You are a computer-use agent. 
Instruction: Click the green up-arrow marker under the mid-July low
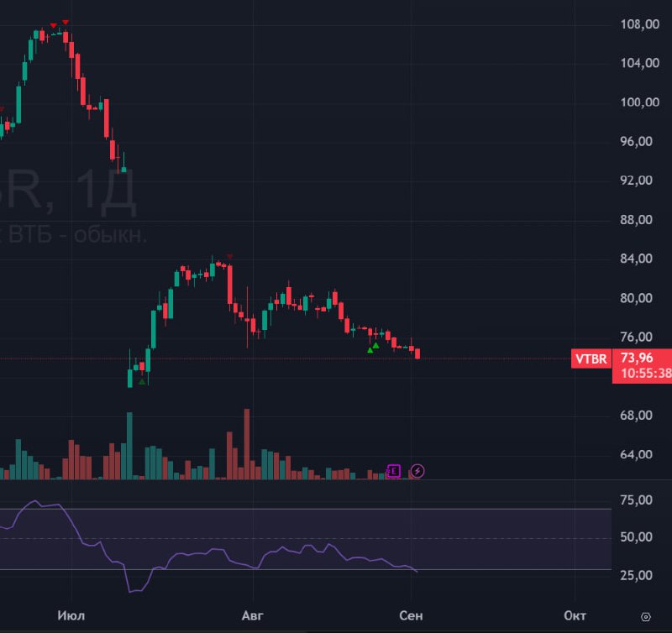point(142,381)
